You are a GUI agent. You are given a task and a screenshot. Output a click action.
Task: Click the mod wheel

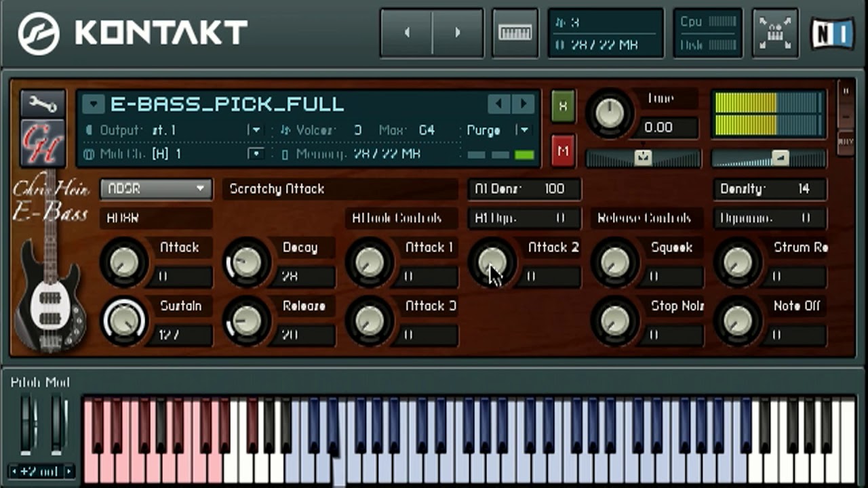[x=59, y=424]
